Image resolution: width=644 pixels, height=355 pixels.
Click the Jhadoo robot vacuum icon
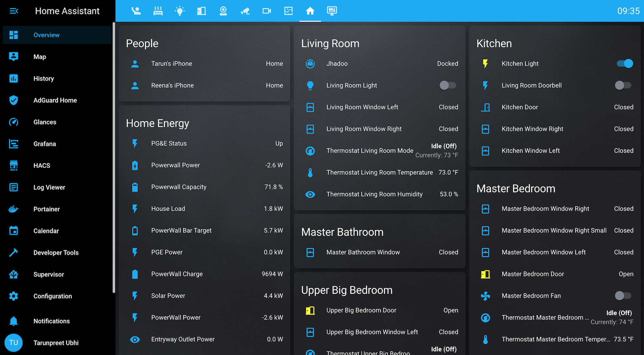[310, 64]
